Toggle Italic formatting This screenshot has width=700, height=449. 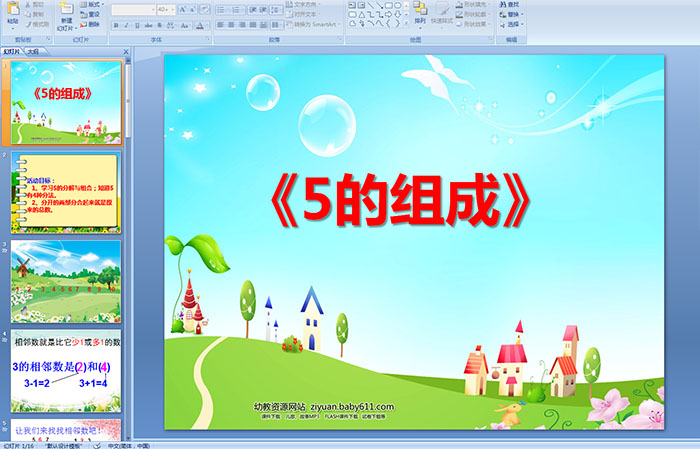pos(126,25)
